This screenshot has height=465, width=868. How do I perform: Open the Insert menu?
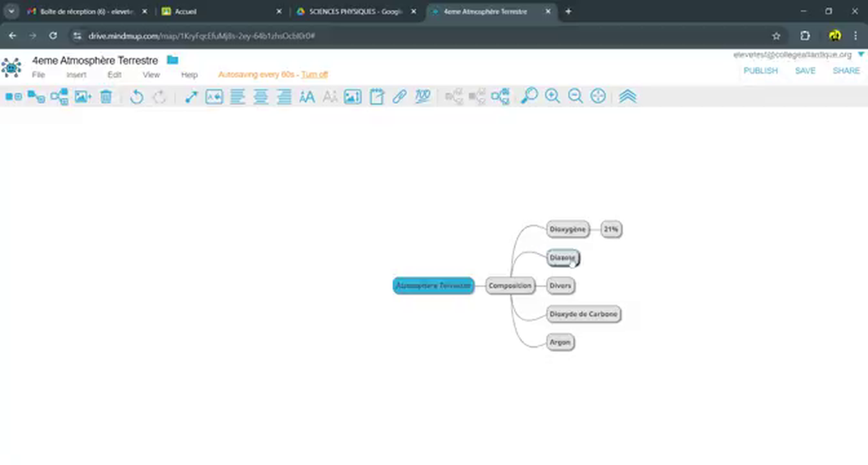click(x=76, y=75)
